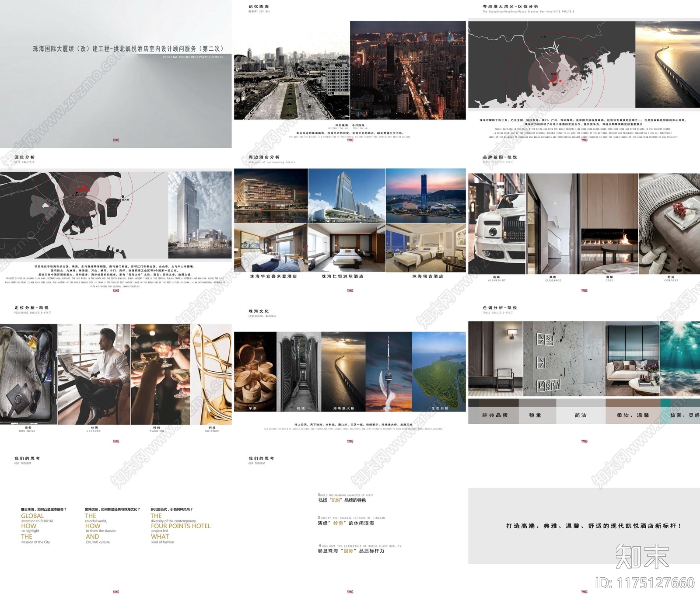The width and height of the screenshot is (700, 600).
Task: Open the narrow arched alley photo
Action: point(299,372)
